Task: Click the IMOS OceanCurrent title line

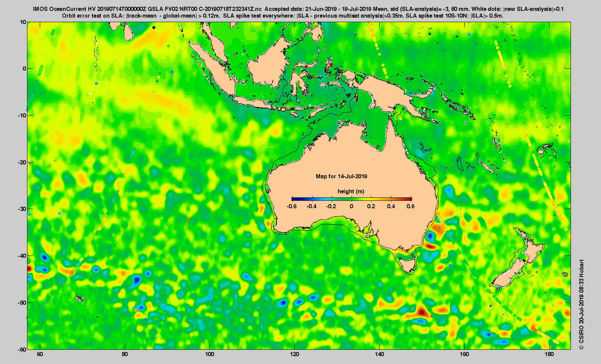Action: click(299, 9)
